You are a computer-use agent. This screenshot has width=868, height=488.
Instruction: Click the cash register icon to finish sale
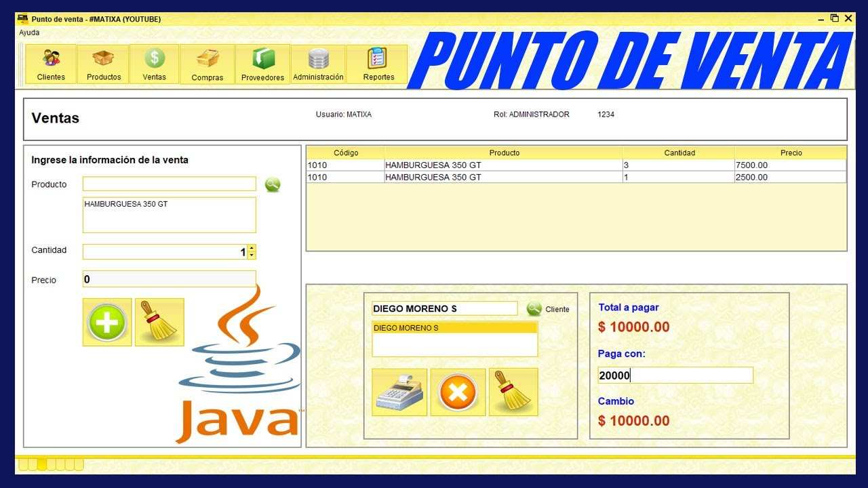399,392
